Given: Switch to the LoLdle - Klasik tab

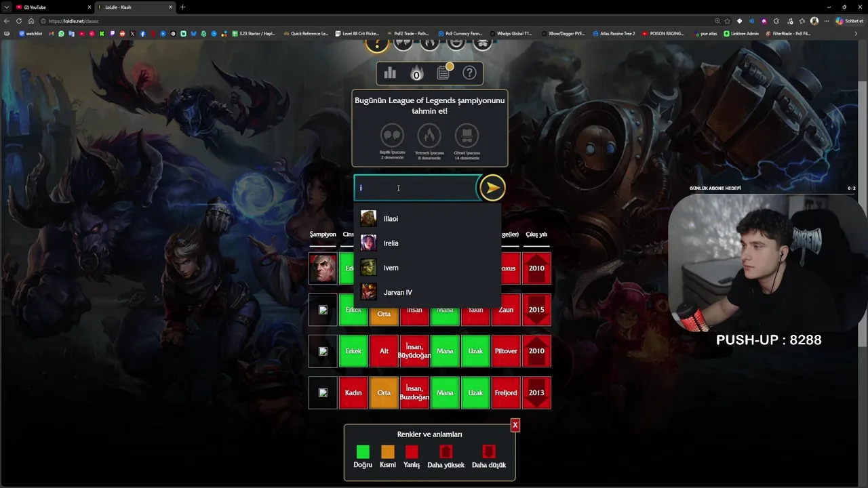Looking at the screenshot, I should pos(135,7).
